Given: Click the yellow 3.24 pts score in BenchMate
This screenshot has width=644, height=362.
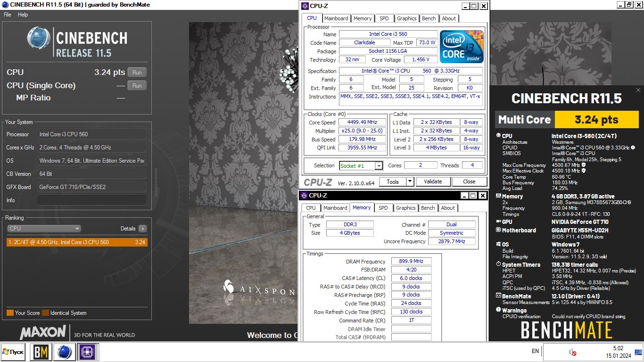Looking at the screenshot, I should pyautogui.click(x=596, y=120).
